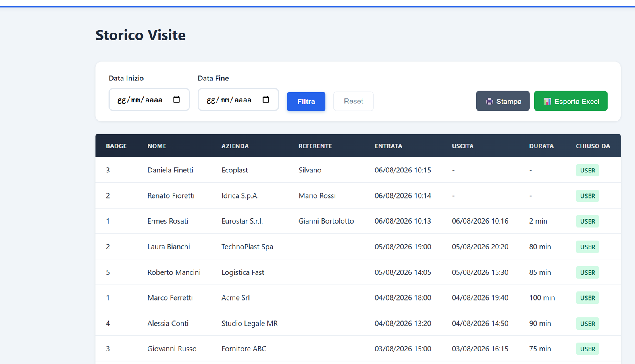Print the visit history with Stampa
635x364 pixels.
pos(503,101)
